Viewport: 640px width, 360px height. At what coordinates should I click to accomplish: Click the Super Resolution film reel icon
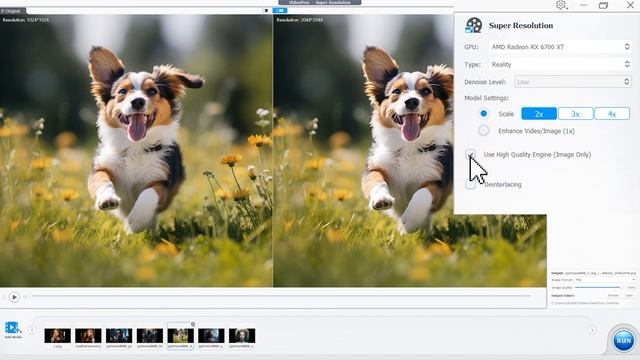pyautogui.click(x=473, y=25)
